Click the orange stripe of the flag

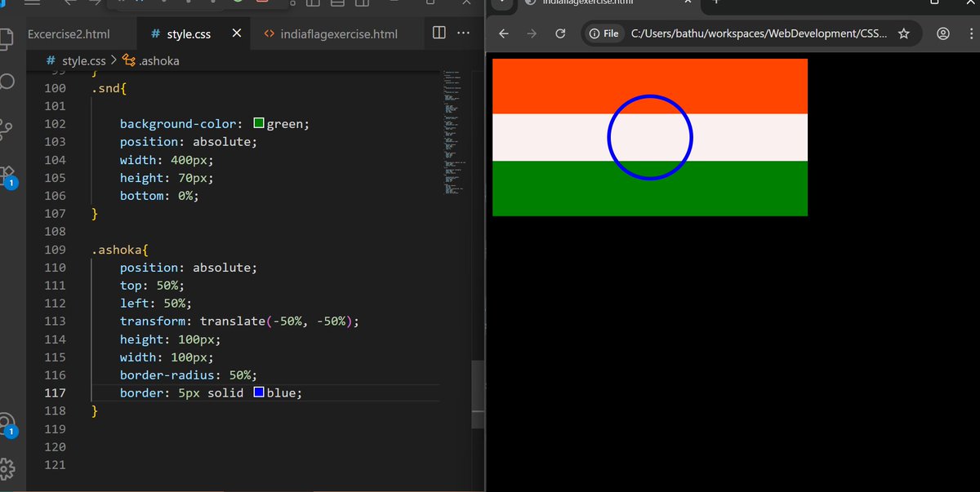pyautogui.click(x=650, y=86)
